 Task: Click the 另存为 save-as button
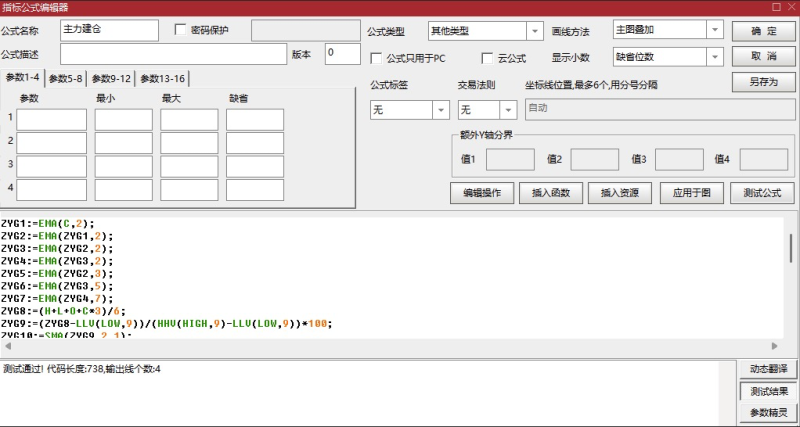763,82
